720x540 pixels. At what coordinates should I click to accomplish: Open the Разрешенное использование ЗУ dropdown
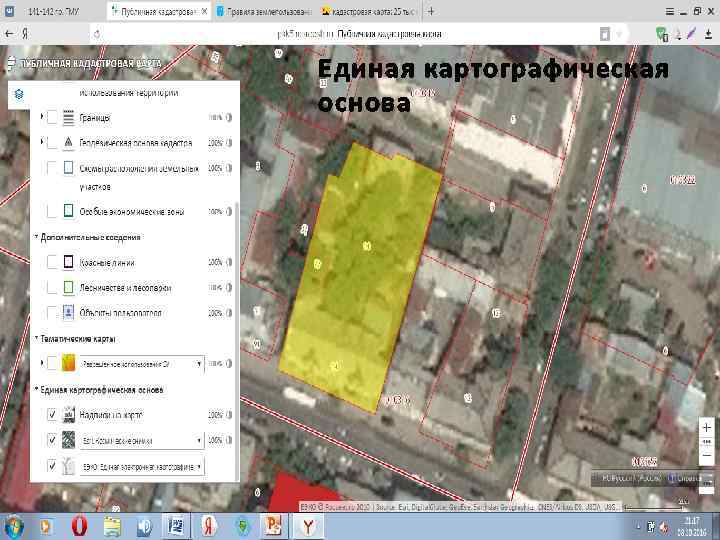click(142, 364)
